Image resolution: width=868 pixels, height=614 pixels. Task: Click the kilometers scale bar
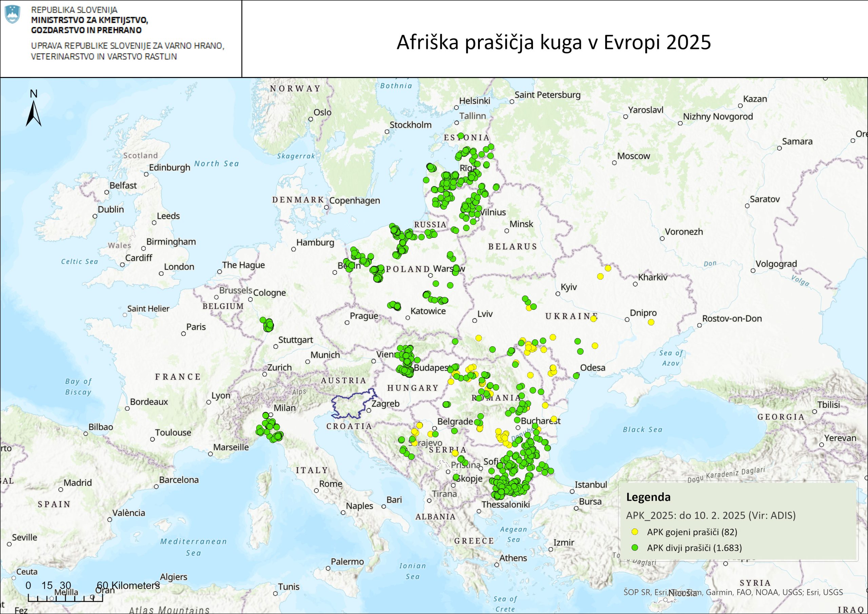[65, 598]
